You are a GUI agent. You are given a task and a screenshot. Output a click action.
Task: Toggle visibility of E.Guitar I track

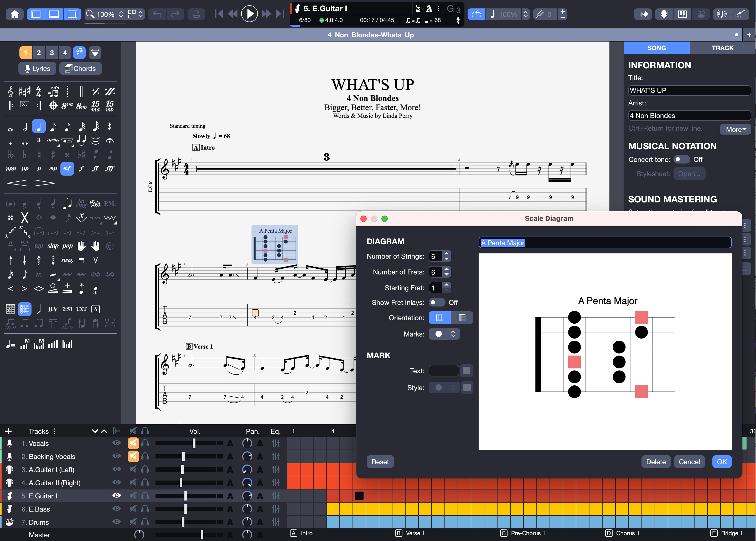click(x=116, y=495)
